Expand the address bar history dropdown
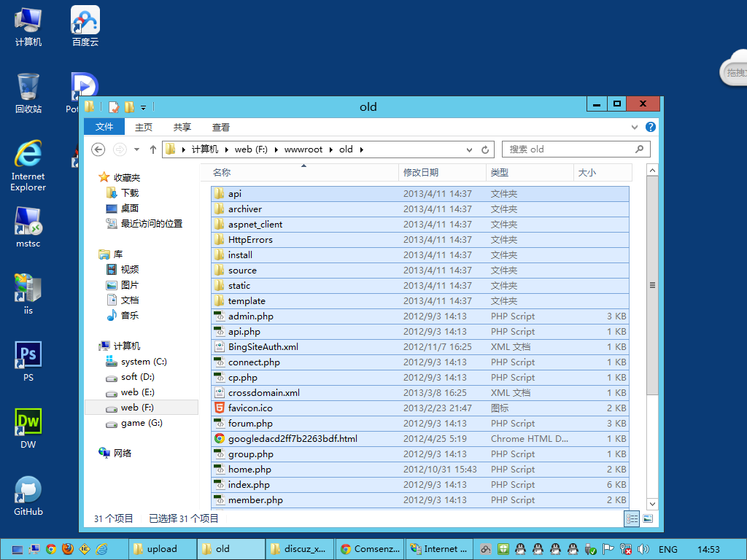This screenshot has width=747, height=560. point(469,149)
